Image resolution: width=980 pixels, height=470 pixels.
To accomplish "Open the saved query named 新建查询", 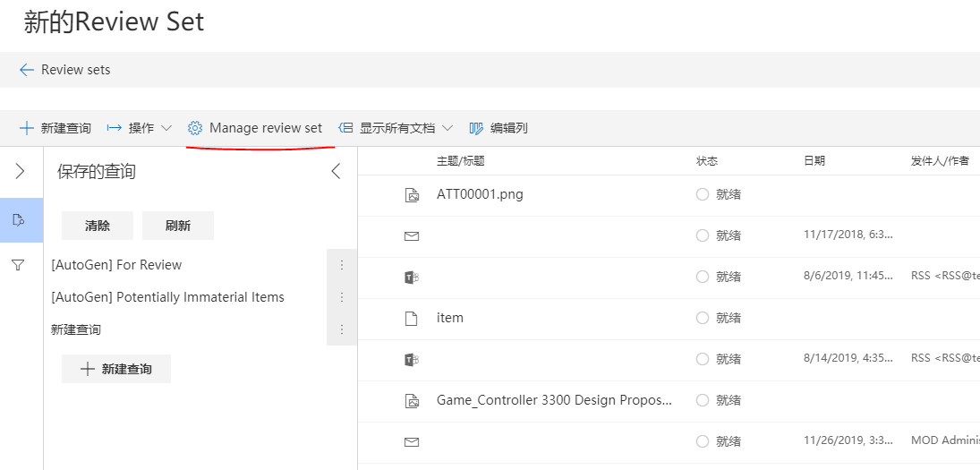I will (x=75, y=329).
